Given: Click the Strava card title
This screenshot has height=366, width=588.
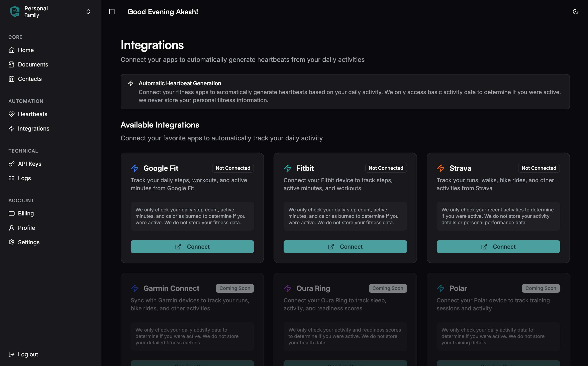Looking at the screenshot, I should (460, 168).
